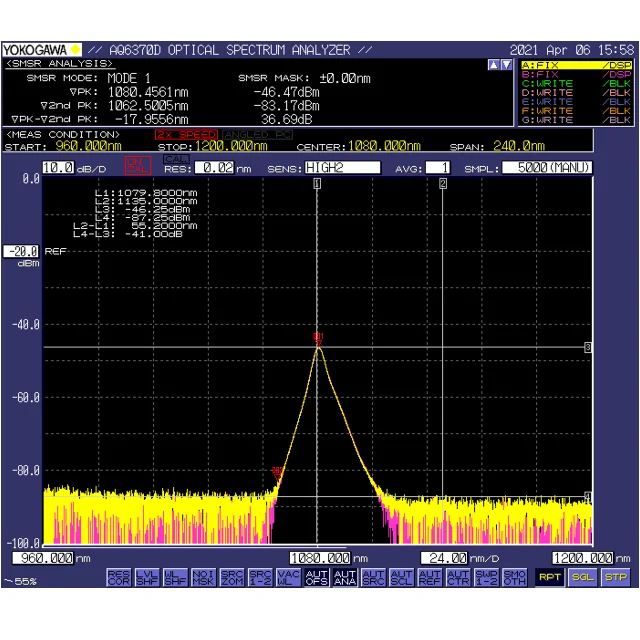Click the LVL SHF level shift icon
Viewport: 640px width, 640px height.
147,577
